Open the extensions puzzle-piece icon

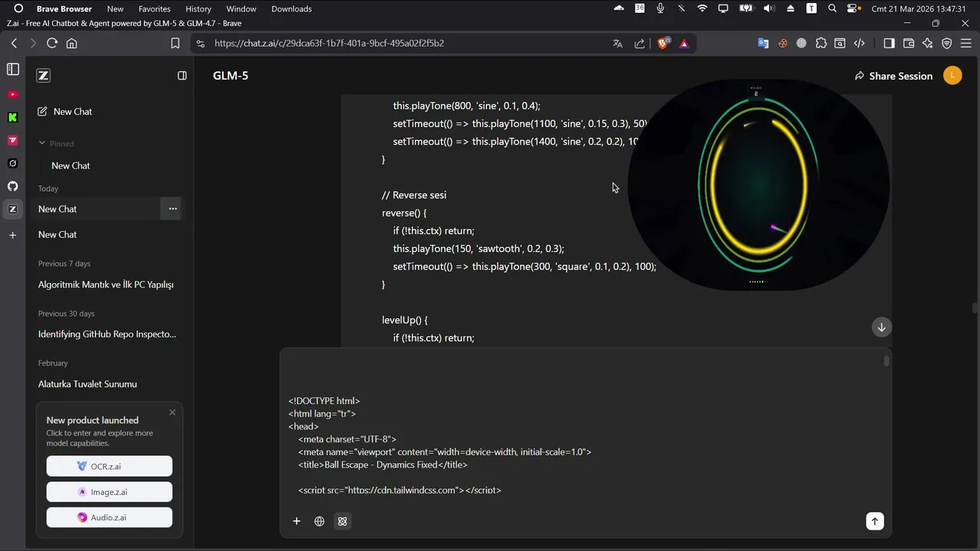click(821, 44)
